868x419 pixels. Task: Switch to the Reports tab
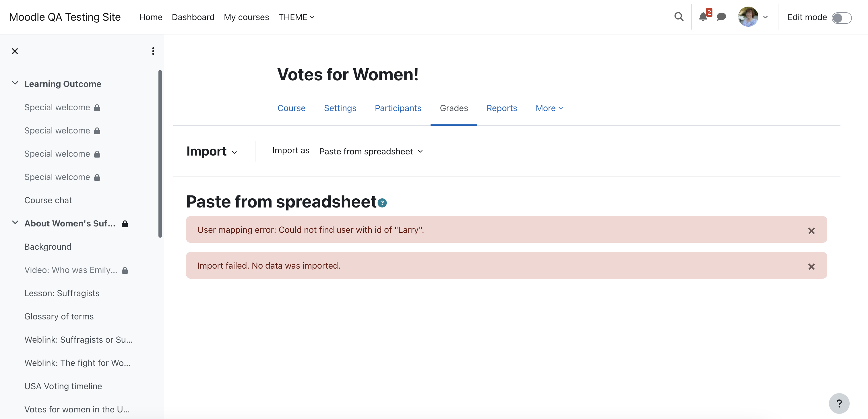pos(502,108)
